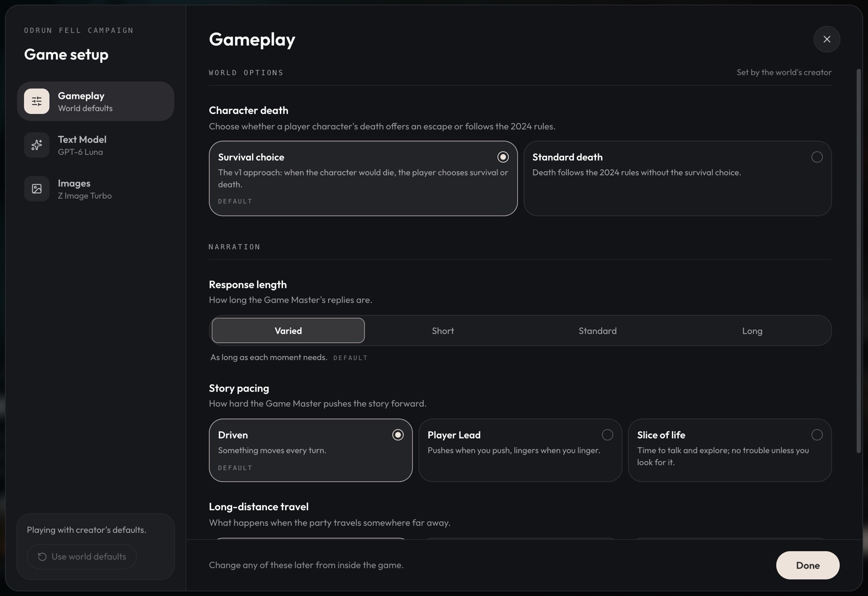The width and height of the screenshot is (868, 596).
Task: Click the Done button
Action: tap(808, 565)
